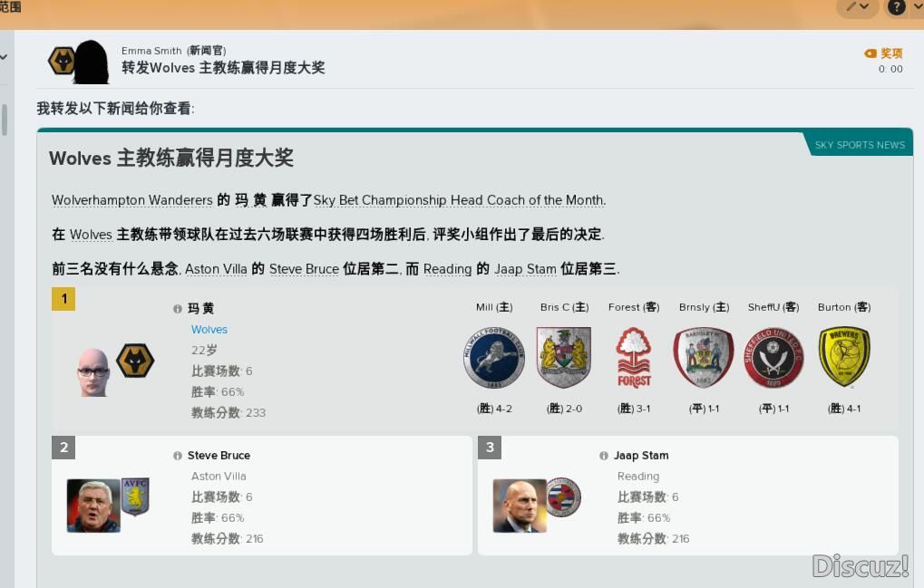
Task: Click the info icon beside Steve Bruce
Action: pos(178,456)
